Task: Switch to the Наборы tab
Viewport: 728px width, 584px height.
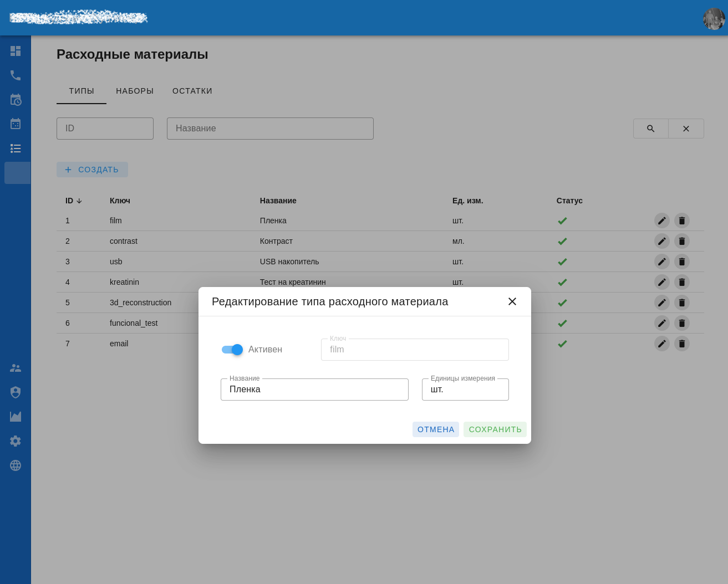Action: click(135, 91)
